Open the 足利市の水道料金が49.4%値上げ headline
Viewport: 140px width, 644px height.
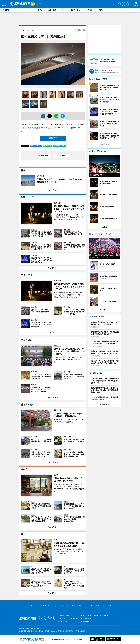pyautogui.click(x=69, y=415)
